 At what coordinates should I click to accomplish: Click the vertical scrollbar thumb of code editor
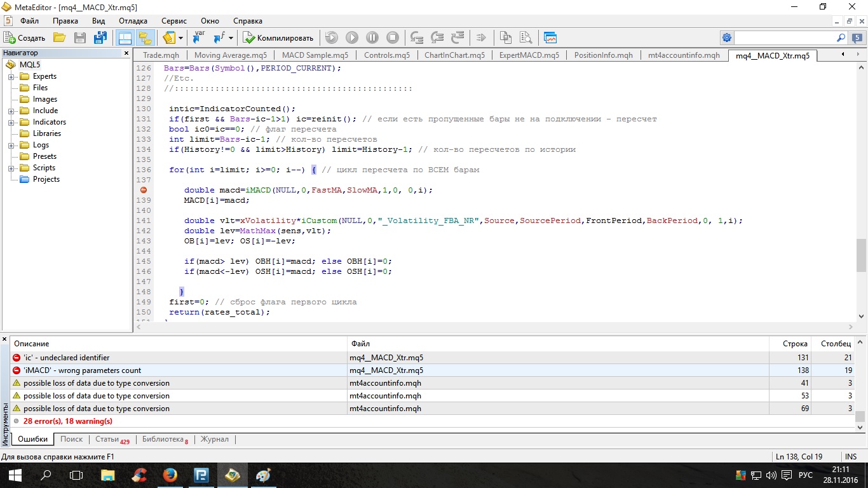tap(861, 254)
